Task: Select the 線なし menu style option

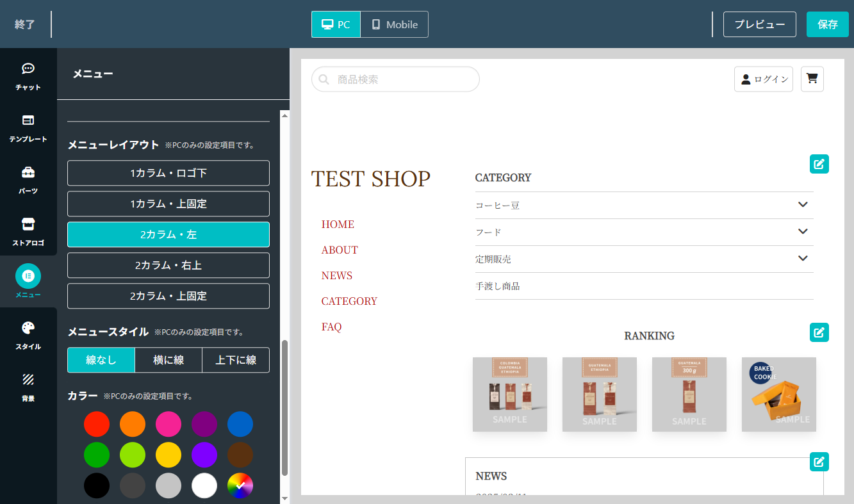Action: [x=101, y=360]
